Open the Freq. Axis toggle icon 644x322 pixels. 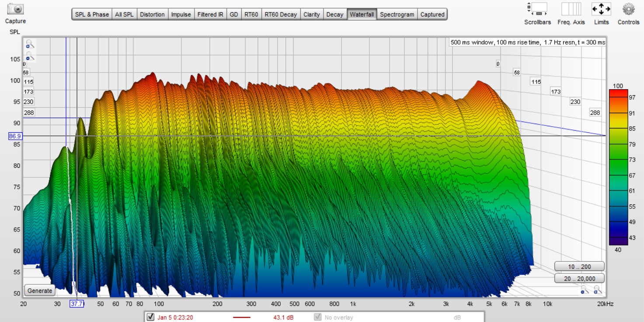[x=571, y=9]
